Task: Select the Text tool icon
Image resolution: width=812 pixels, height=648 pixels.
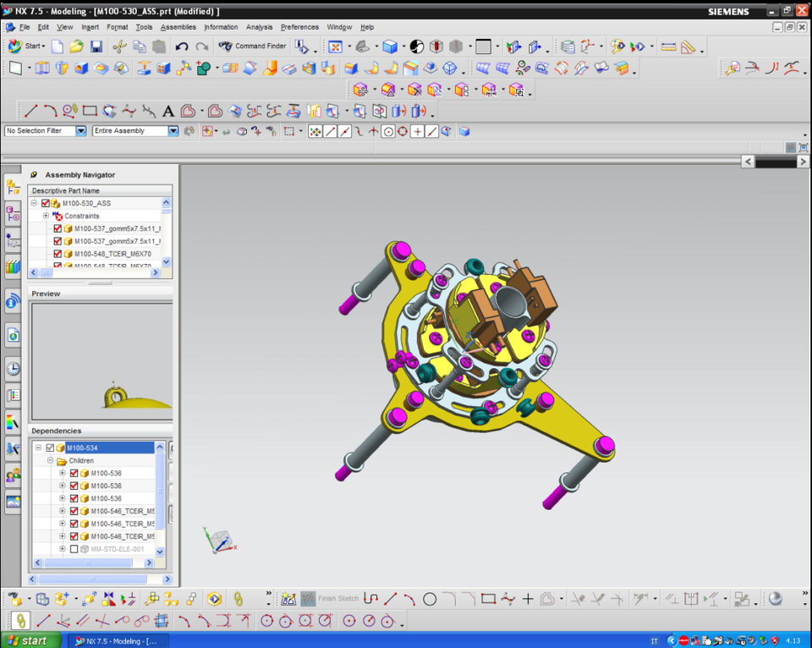Action: [x=168, y=111]
